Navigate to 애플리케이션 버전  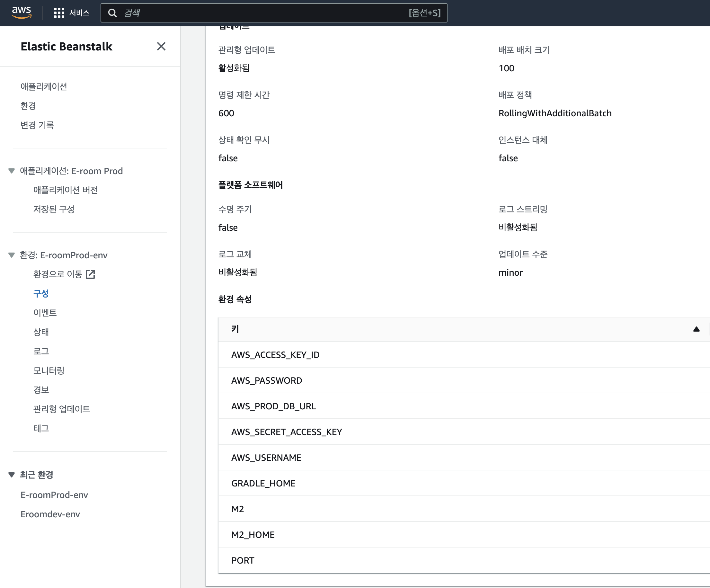coord(65,190)
